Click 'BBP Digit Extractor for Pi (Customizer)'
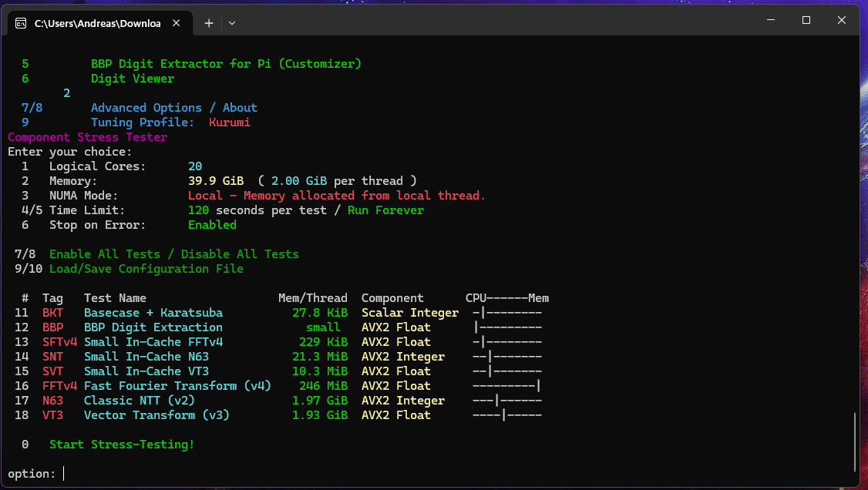Image resolution: width=868 pixels, height=490 pixels. tap(226, 64)
